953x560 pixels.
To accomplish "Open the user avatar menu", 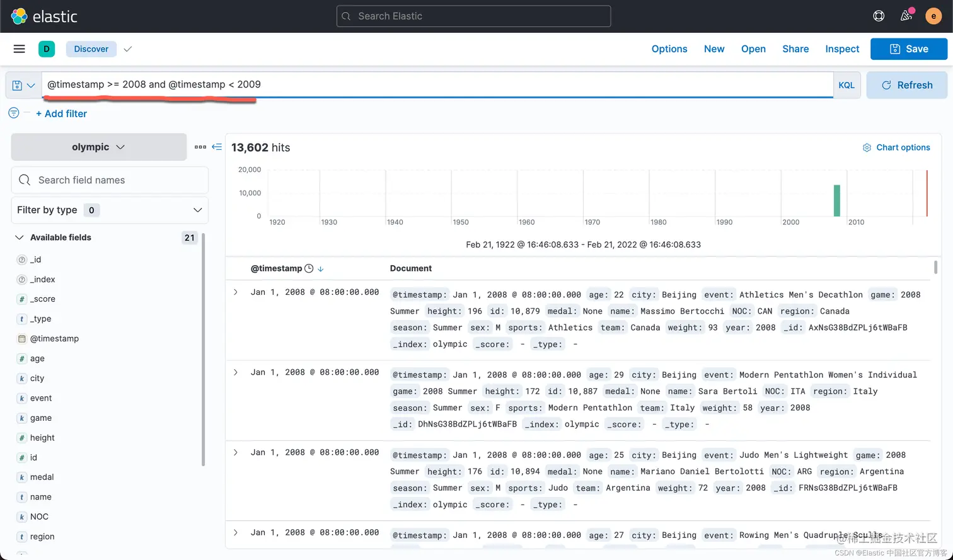I will pyautogui.click(x=933, y=16).
